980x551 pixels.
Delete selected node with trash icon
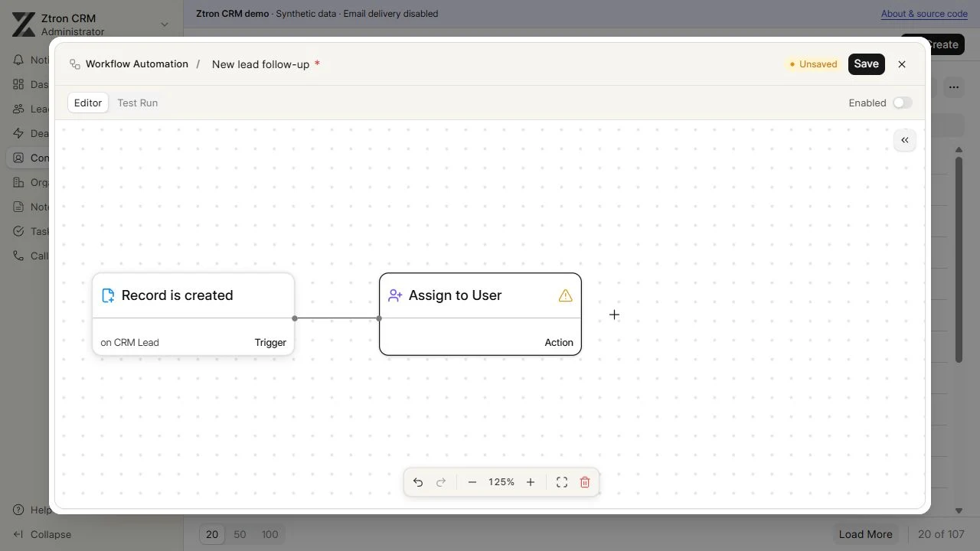(x=585, y=482)
